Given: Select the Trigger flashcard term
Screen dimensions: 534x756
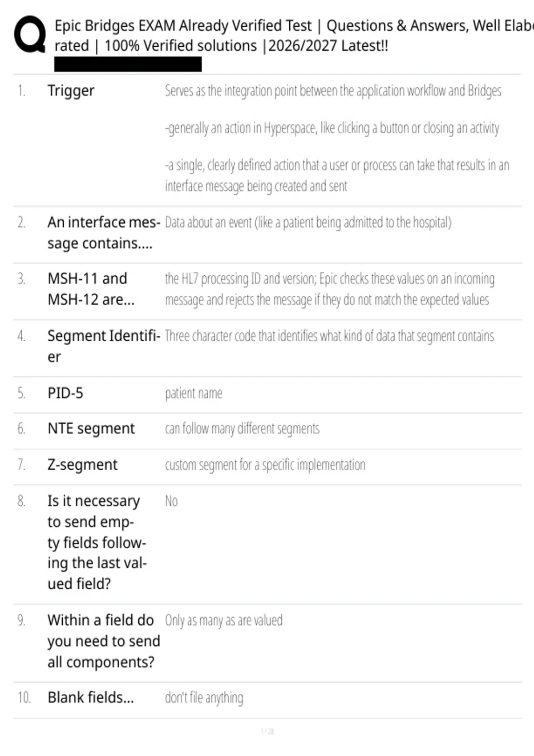Looking at the screenshot, I should click(71, 91).
